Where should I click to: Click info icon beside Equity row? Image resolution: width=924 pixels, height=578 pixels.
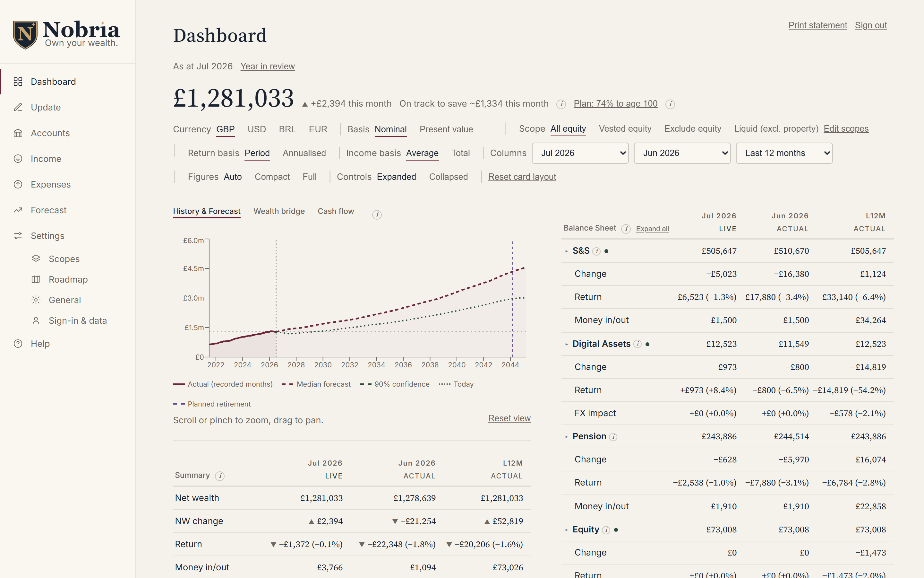click(x=606, y=530)
